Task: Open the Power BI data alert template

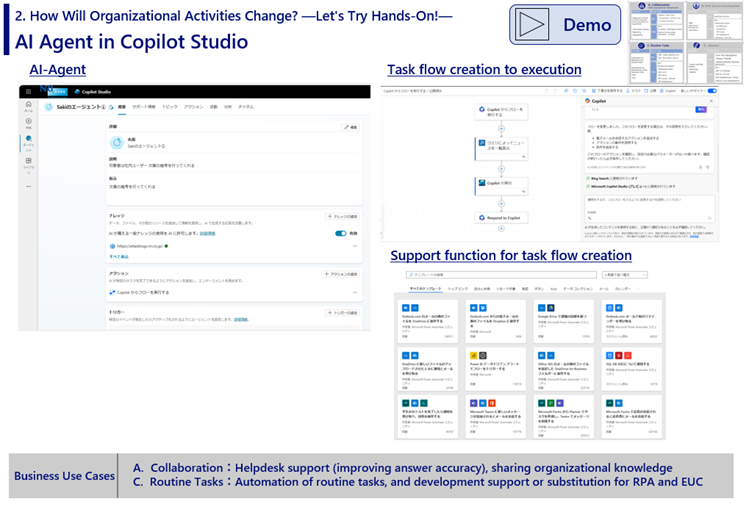Action: point(496,369)
